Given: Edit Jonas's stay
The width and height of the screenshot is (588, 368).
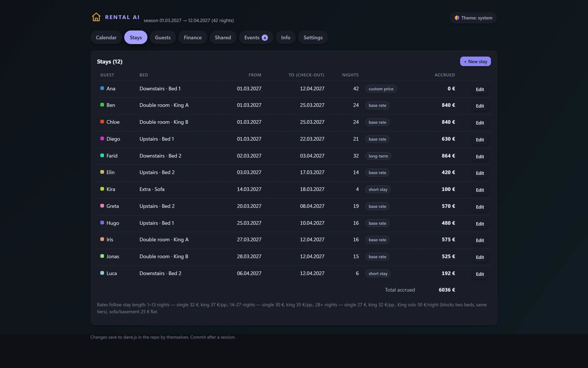Looking at the screenshot, I should coord(480,257).
